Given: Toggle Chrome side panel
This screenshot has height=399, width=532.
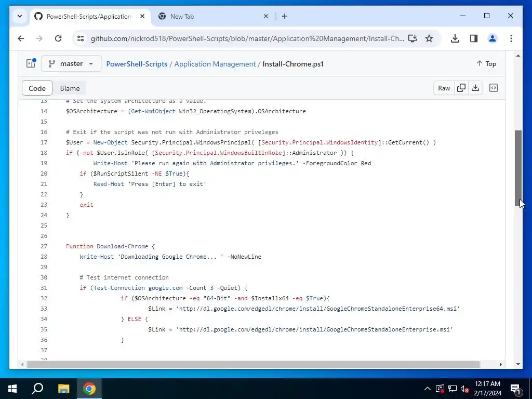Looking at the screenshot, I should point(474,38).
